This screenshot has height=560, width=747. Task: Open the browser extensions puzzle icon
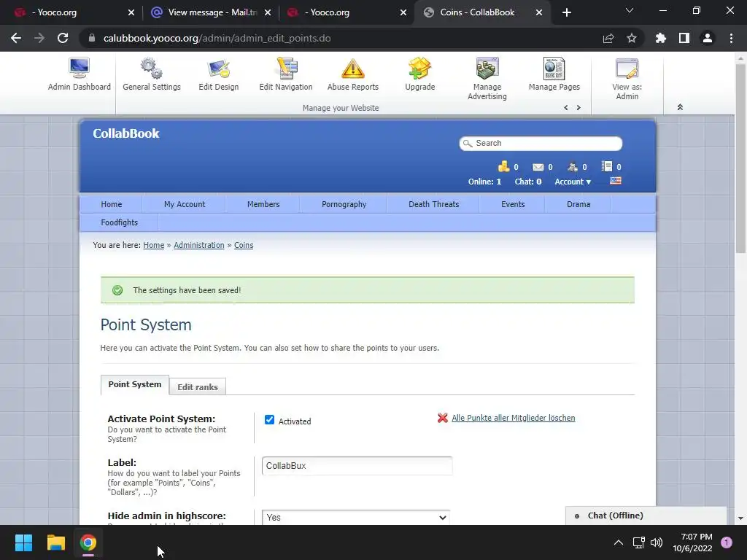tap(660, 38)
